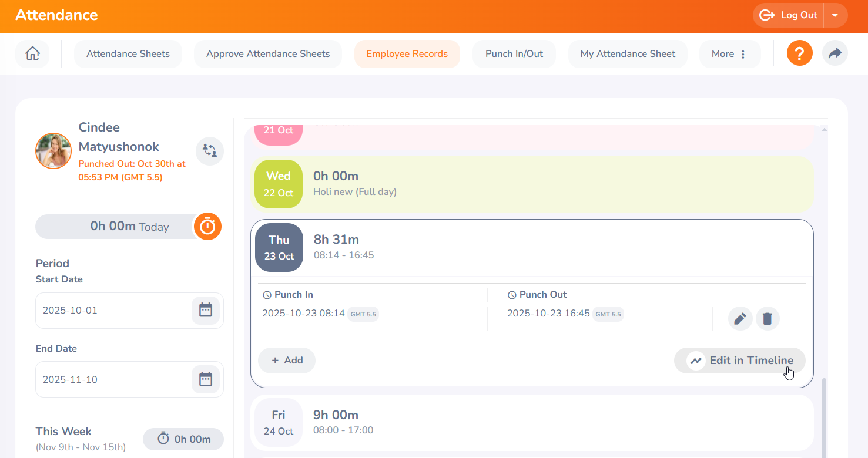
Task: Open the End Date calendar picker icon
Action: 205,379
